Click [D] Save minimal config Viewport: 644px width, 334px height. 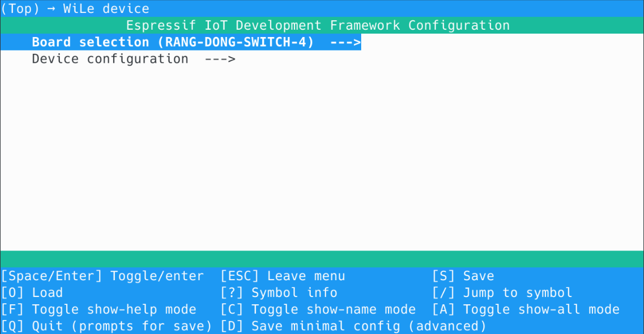pyautogui.click(x=353, y=326)
